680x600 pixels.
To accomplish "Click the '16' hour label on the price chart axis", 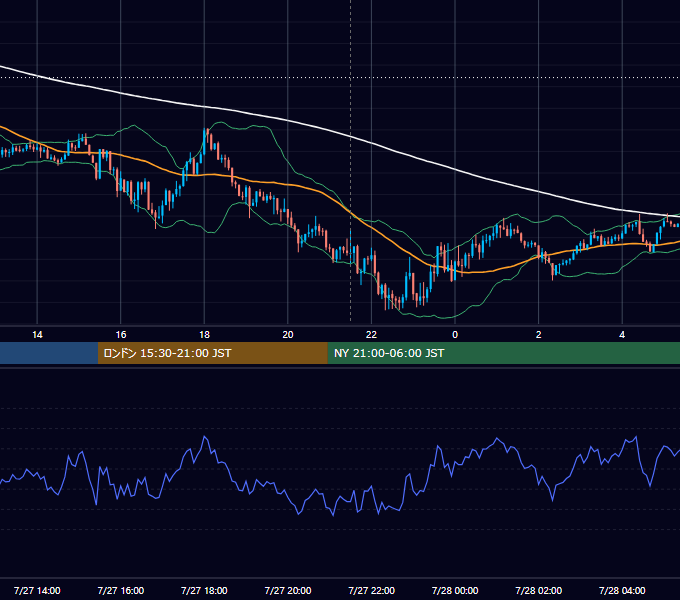I will coord(121,335).
